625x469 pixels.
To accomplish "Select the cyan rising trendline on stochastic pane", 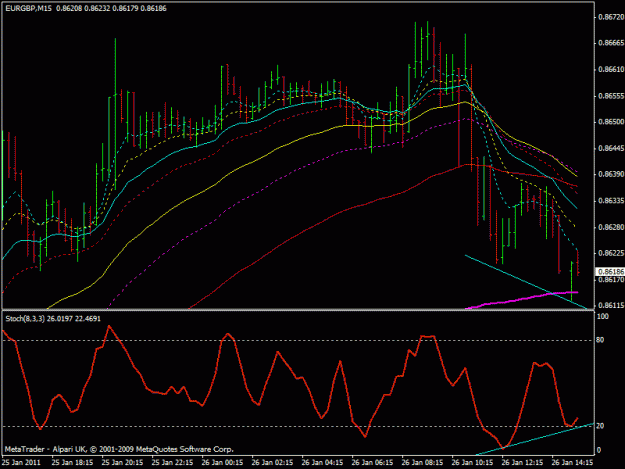I will 534,439.
